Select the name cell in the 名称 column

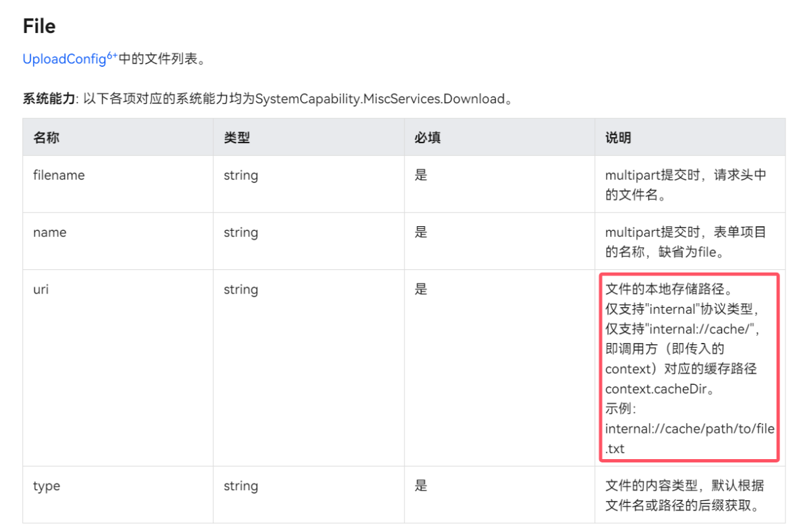(x=50, y=232)
